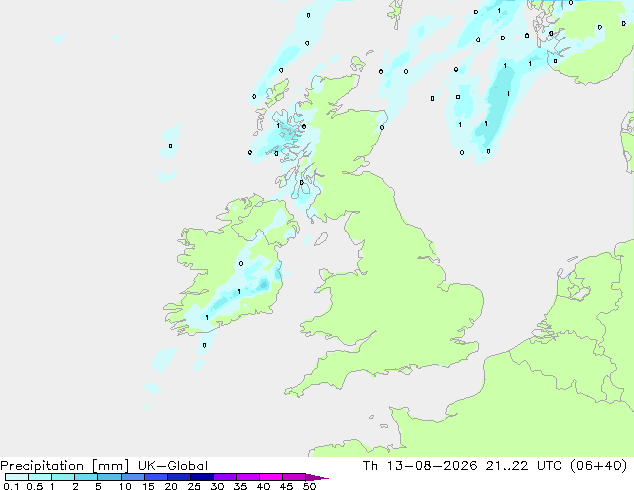Pick the 45–50 mm legend swatch
Screen dimensions: 634x490
point(294,477)
